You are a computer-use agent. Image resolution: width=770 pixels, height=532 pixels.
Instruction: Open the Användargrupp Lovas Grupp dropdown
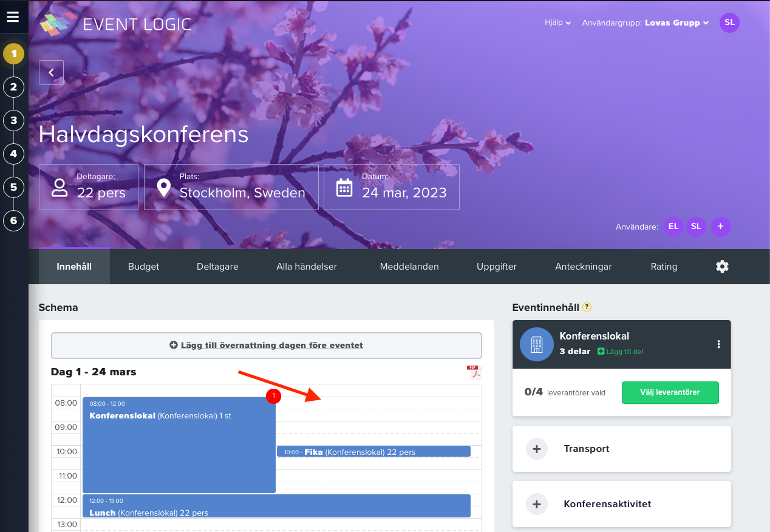645,23
